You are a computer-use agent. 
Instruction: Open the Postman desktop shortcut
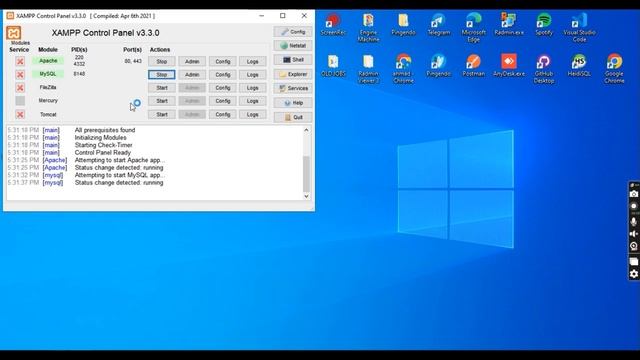pos(473,66)
